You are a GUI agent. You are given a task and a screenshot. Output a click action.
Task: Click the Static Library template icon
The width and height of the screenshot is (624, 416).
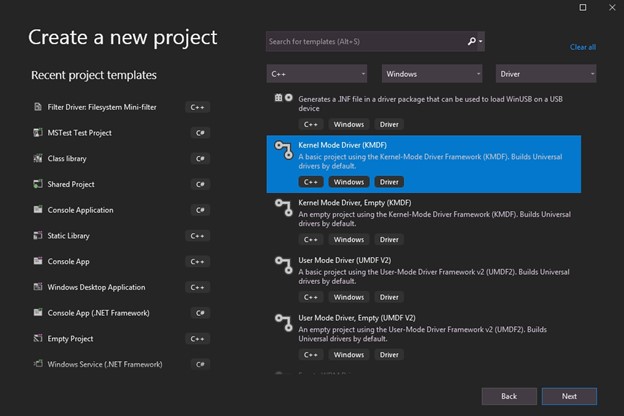[38, 235]
